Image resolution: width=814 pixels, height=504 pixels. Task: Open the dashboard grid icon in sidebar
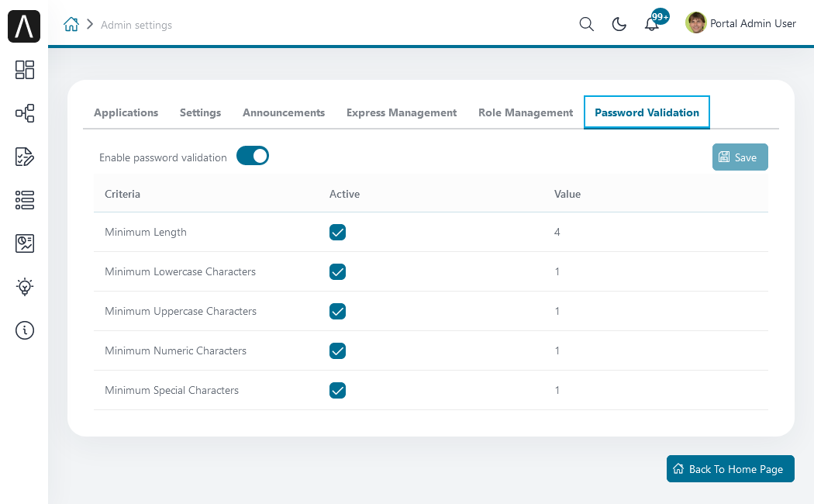pos(24,70)
